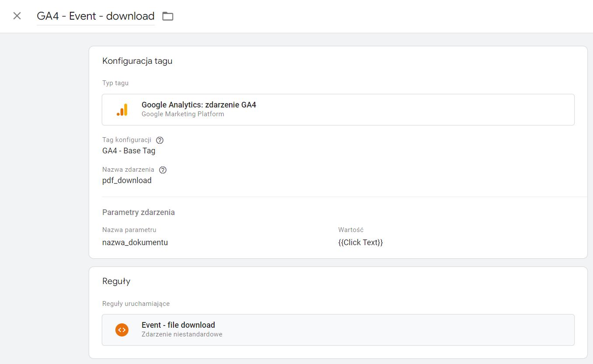Viewport: 593px width, 364px height.
Task: Click the Zdarzenie niestandardowe subtitle
Action: (182, 334)
